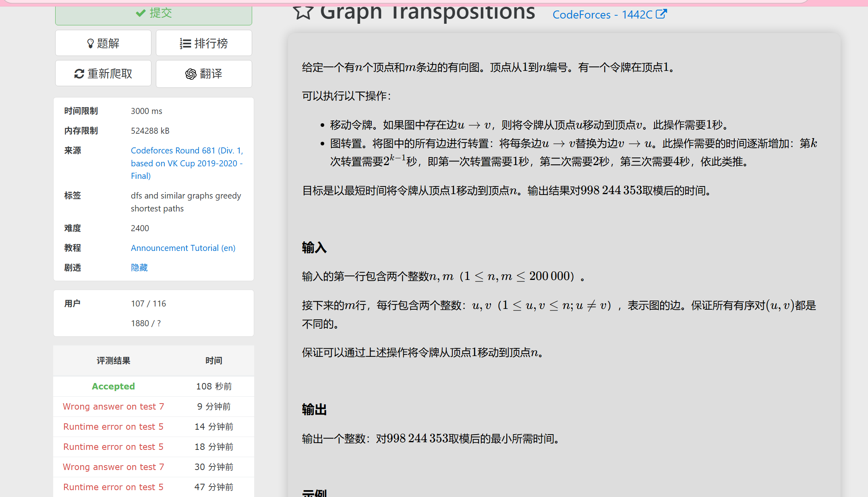
Task: Click the list icon on 排行榜 button
Action: (185, 43)
